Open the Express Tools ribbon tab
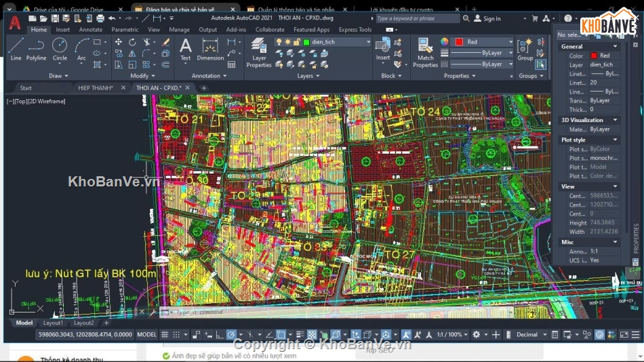The height and width of the screenshot is (362, 644). (x=355, y=30)
